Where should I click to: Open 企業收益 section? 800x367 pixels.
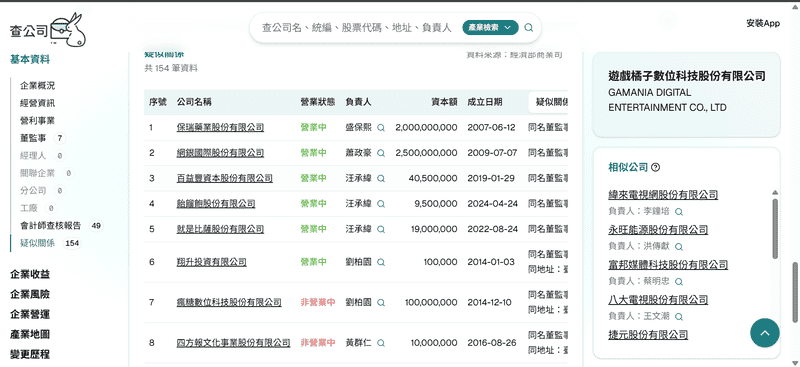click(x=30, y=275)
